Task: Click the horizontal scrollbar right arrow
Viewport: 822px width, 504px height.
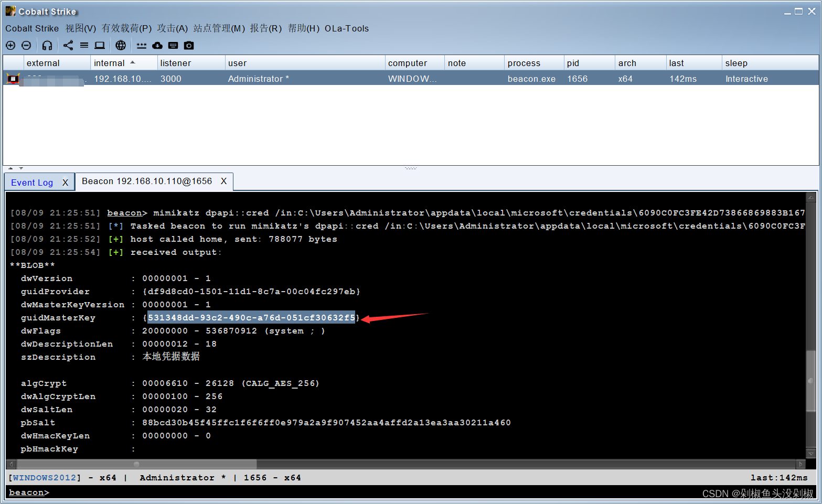Action: click(x=800, y=464)
